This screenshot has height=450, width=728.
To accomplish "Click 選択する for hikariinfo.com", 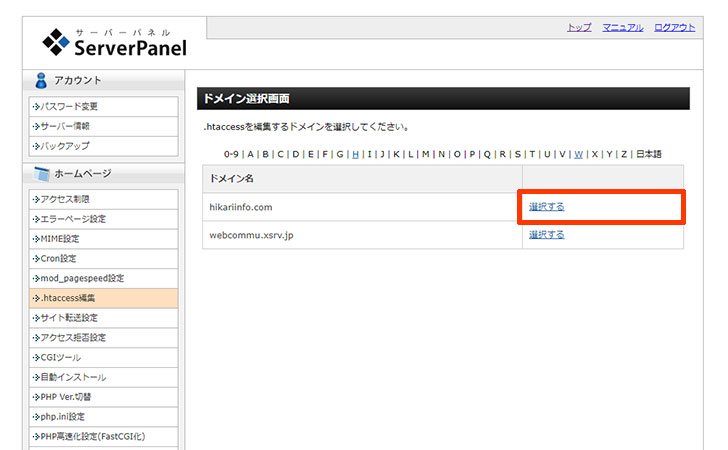I will [546, 207].
